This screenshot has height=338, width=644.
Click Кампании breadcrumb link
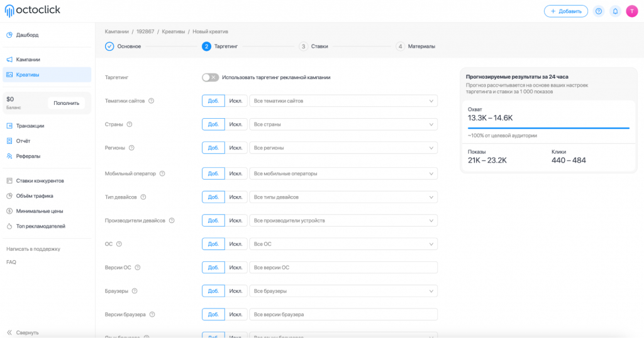(x=116, y=31)
